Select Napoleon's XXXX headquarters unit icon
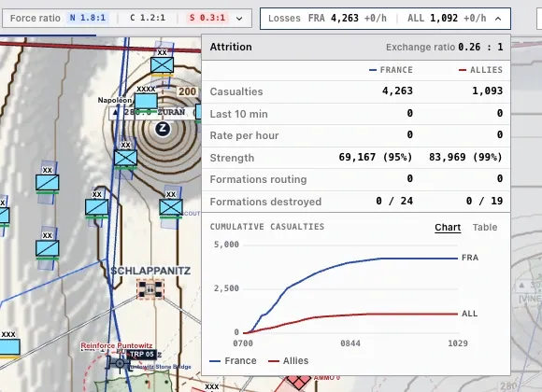 pyautogui.click(x=146, y=101)
